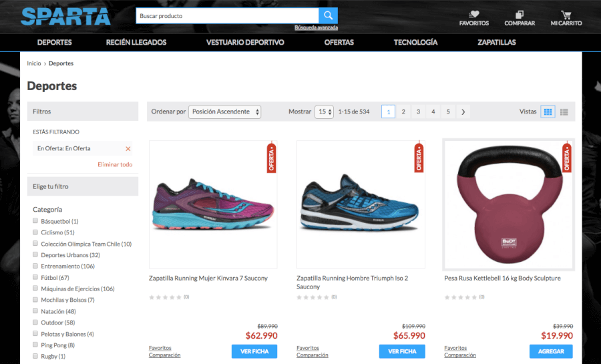
Task: Open the Comparar icon in header
Action: [x=520, y=18]
